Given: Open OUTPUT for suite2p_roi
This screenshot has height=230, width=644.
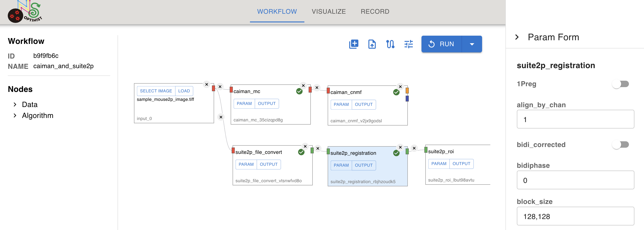Looking at the screenshot, I should click(x=462, y=164).
